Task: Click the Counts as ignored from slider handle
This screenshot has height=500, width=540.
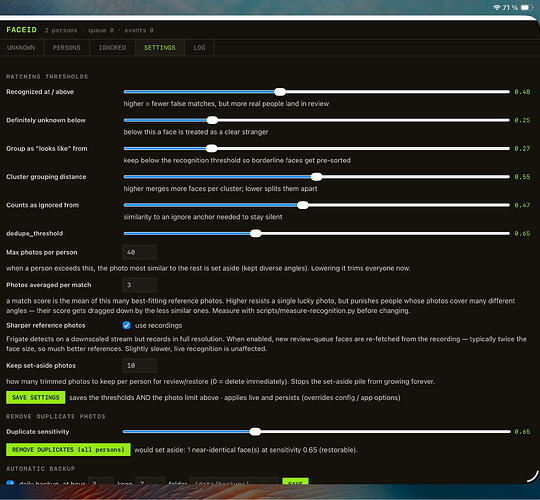Action: pos(303,205)
